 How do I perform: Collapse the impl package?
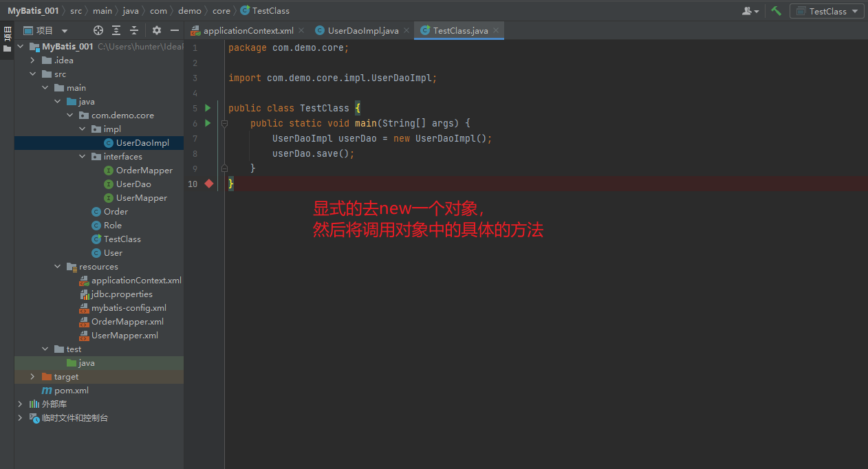83,129
